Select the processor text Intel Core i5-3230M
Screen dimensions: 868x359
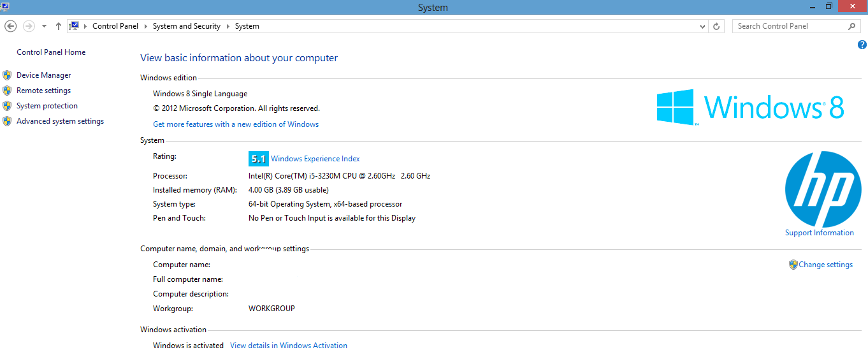339,176
